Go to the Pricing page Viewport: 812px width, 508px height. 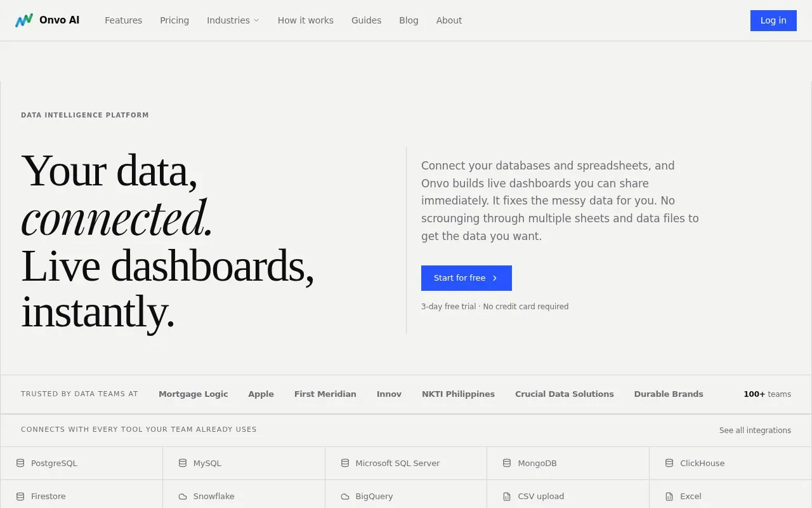pyautogui.click(x=174, y=20)
